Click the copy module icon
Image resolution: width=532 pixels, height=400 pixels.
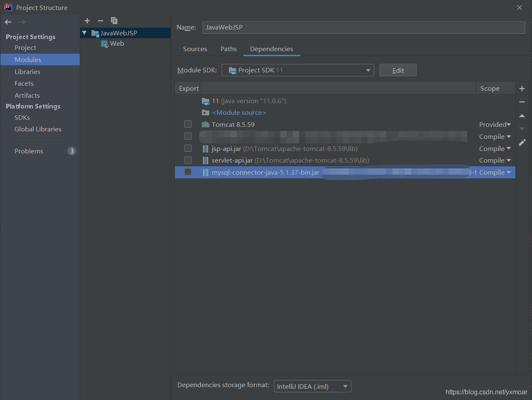tap(114, 21)
